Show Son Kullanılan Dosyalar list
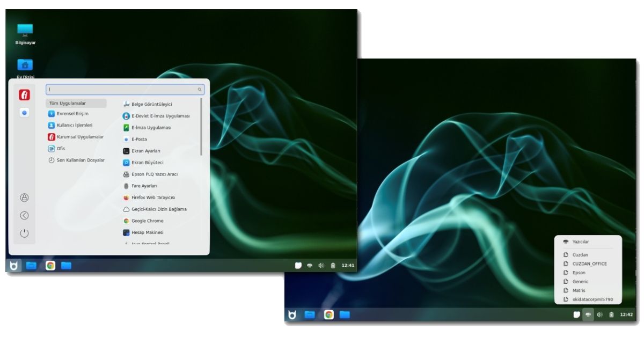644x337 pixels. click(x=80, y=160)
